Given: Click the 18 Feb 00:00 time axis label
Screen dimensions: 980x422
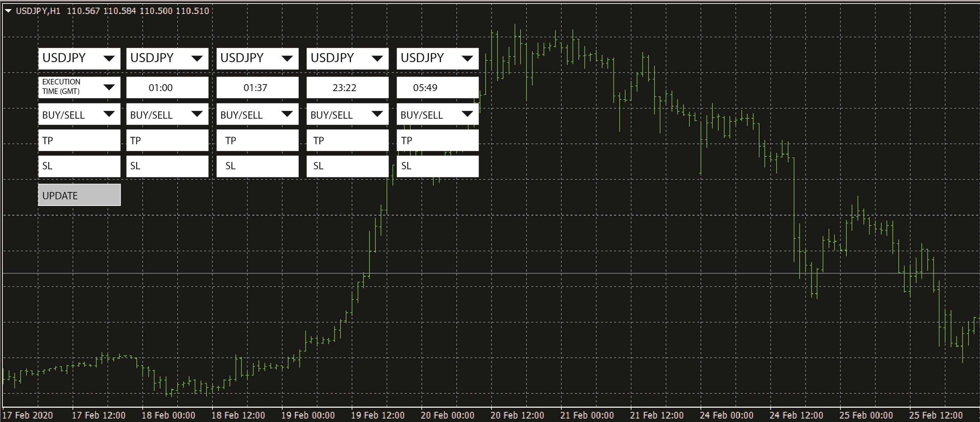Looking at the screenshot, I should (x=168, y=415).
